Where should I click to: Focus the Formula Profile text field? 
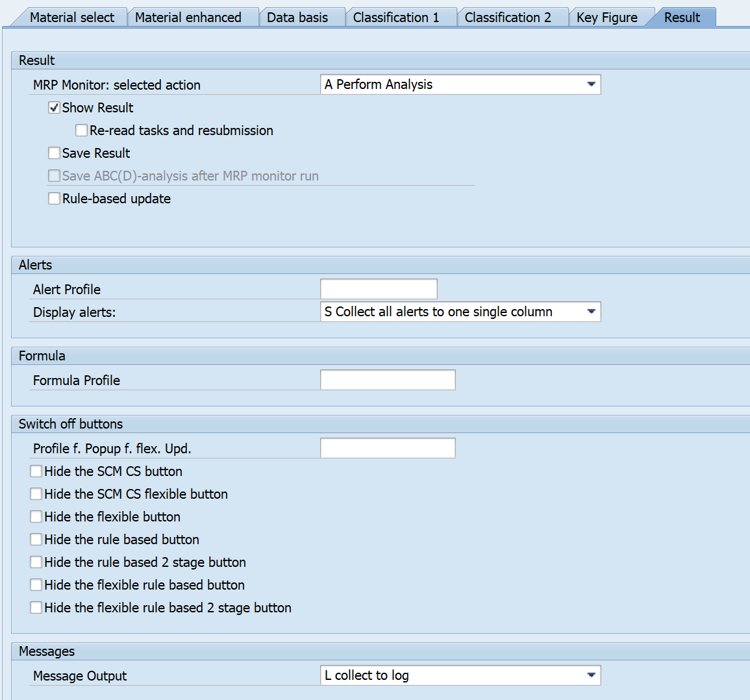click(388, 380)
